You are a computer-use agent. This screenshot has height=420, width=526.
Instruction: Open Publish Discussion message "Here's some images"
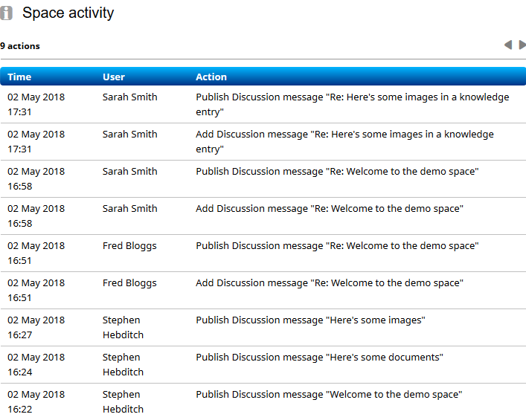(x=310, y=320)
